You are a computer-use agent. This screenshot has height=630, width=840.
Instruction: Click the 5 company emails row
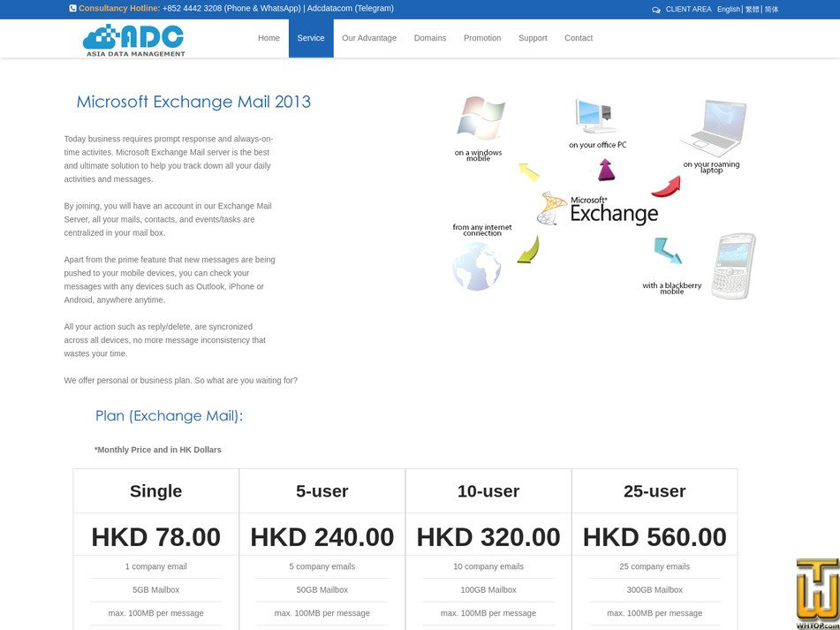click(x=322, y=566)
